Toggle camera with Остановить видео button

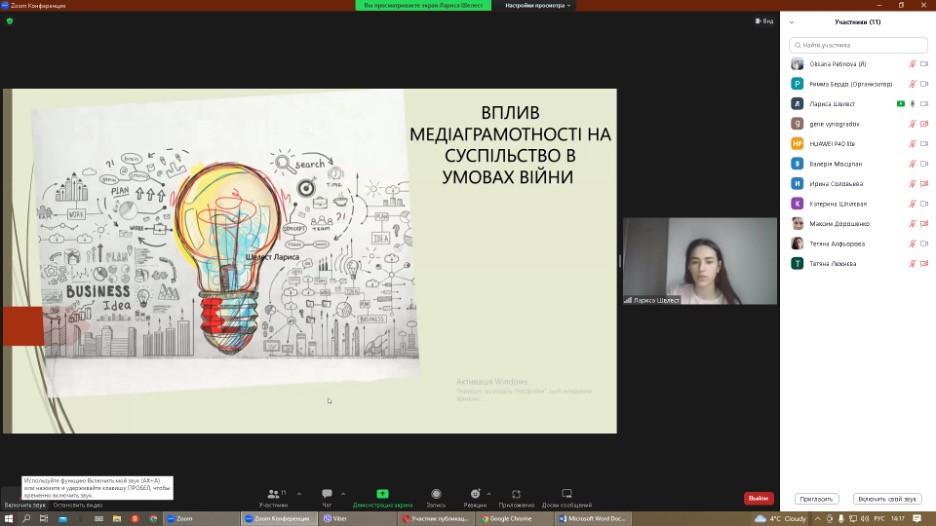click(x=78, y=505)
